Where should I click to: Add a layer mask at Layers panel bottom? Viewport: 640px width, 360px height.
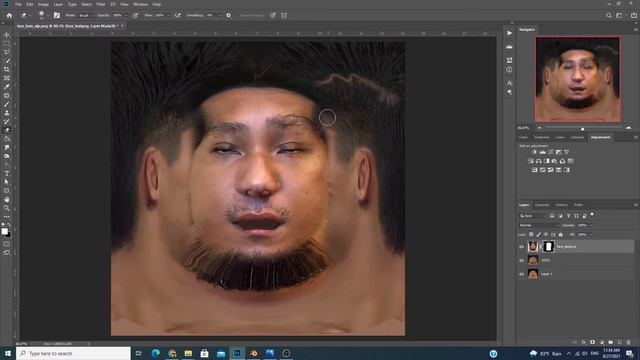click(x=592, y=342)
